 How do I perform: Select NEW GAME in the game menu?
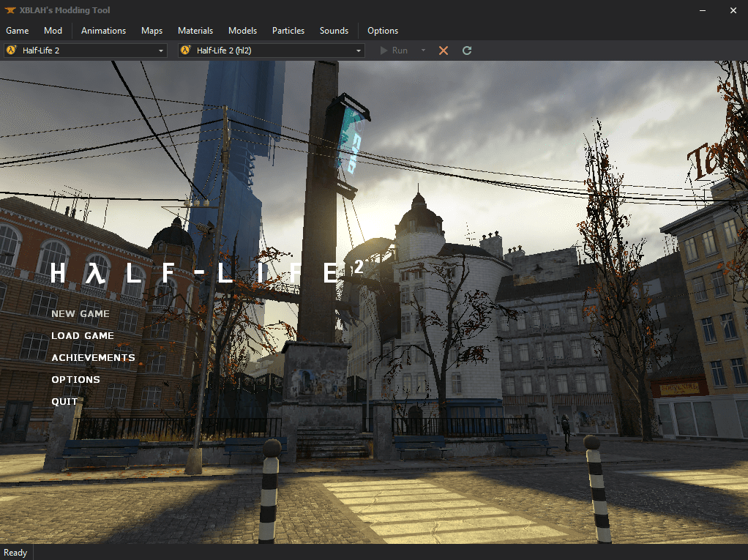click(x=81, y=314)
